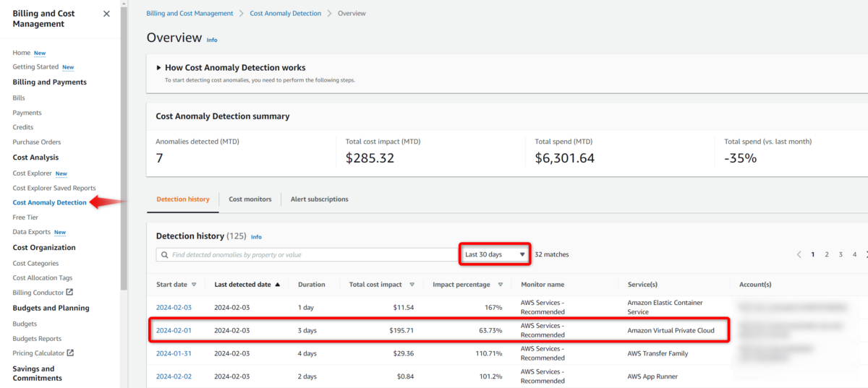The width and height of the screenshot is (868, 388).
Task: Open Cost Categories page
Action: coord(35,264)
